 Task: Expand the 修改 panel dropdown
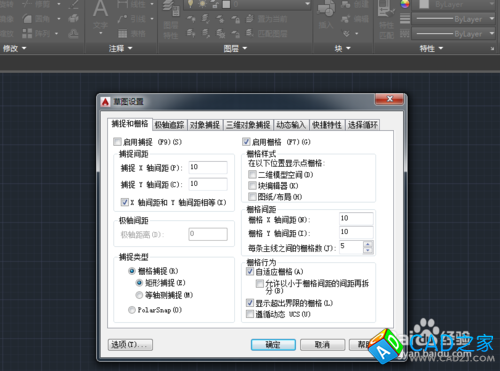click(14, 49)
